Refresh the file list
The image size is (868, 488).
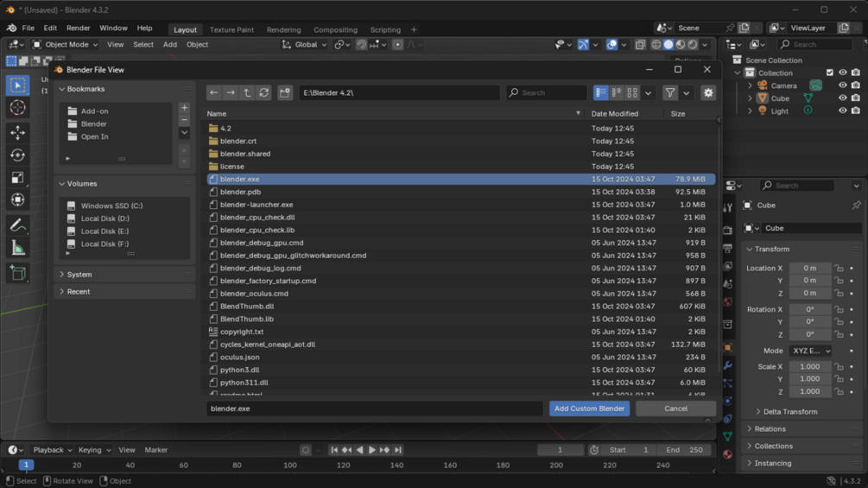264,93
